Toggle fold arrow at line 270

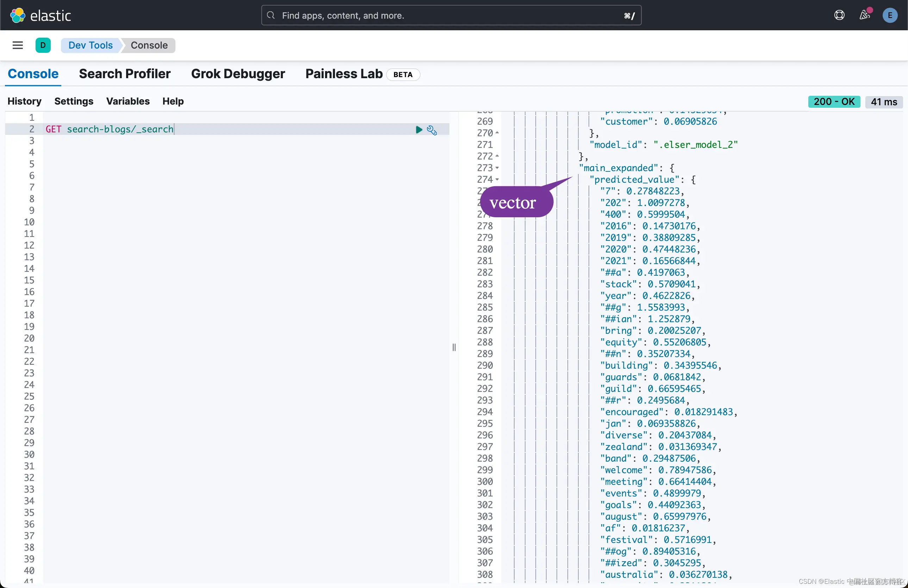[497, 133]
